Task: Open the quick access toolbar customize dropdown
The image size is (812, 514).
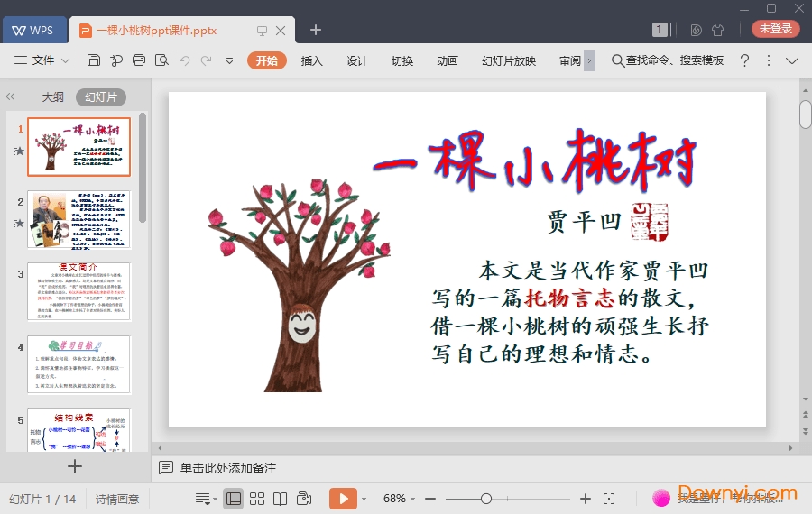Action: [229, 60]
